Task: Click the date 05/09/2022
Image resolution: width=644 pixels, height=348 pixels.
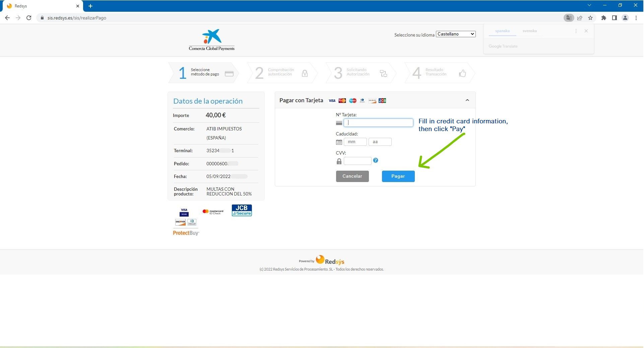Action: 218,176
